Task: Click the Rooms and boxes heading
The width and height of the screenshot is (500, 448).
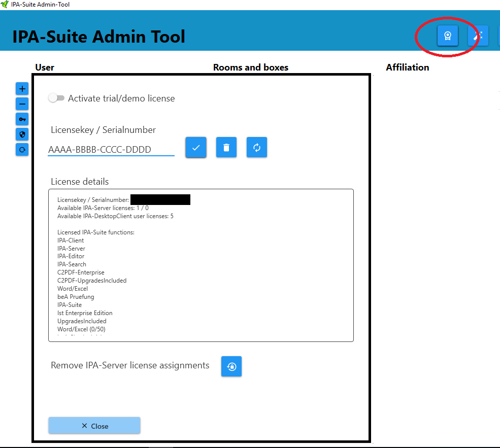Action: [x=250, y=67]
